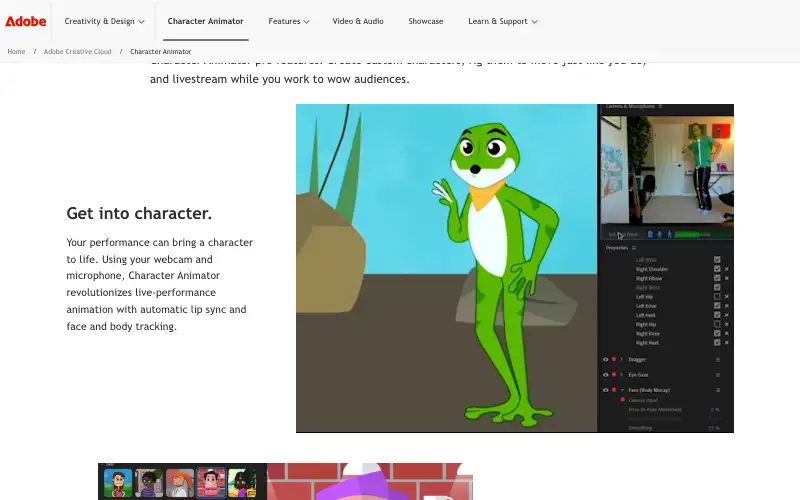Click the X icon beside Right Knee
The height and width of the screenshot is (500, 800).
[727, 333]
